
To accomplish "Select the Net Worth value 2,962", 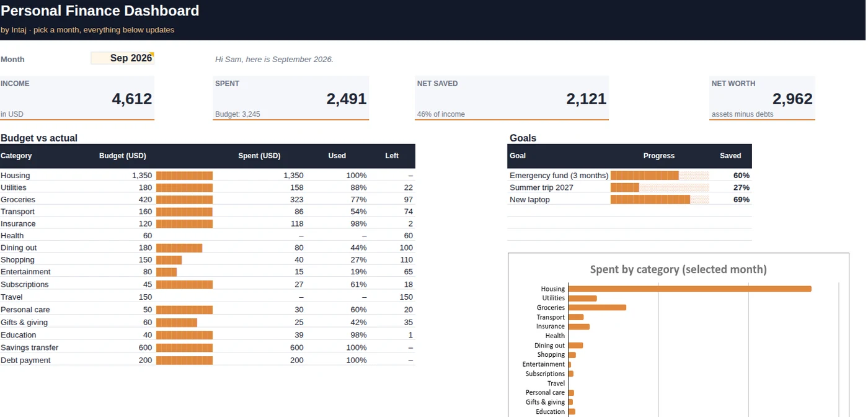I will [792, 99].
